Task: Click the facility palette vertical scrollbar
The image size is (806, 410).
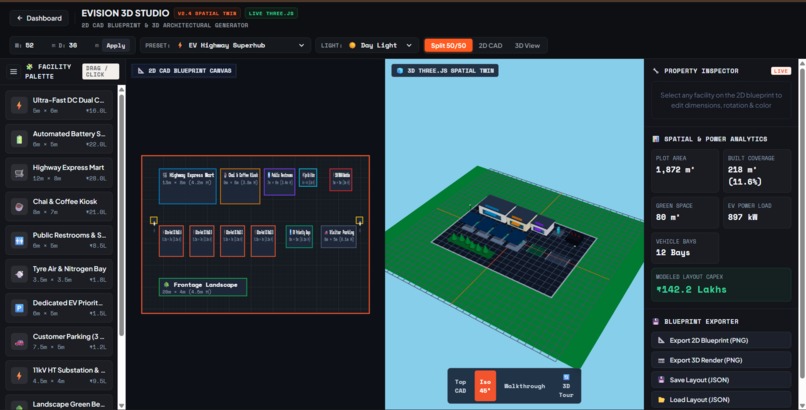Action: pyautogui.click(x=122, y=216)
